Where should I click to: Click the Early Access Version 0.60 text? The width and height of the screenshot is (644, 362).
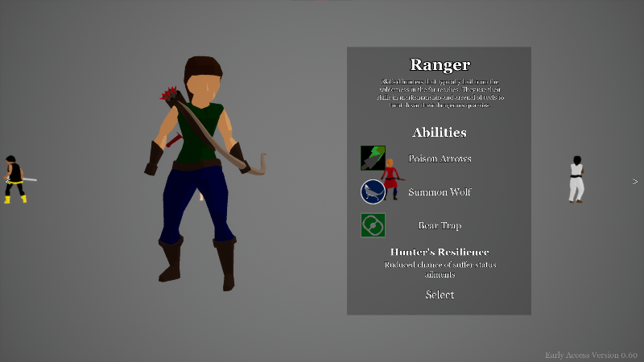click(592, 355)
